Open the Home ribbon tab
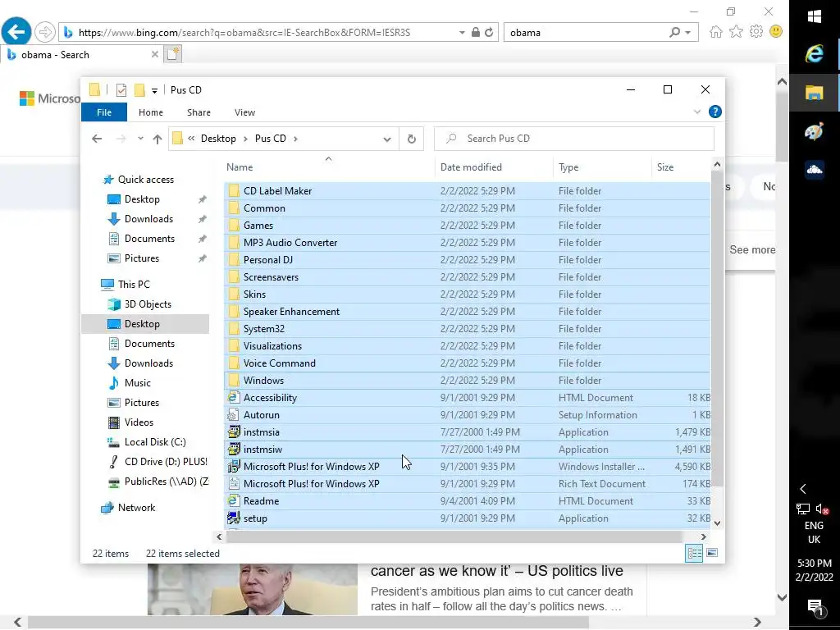Viewport: 840px width, 630px height. (151, 112)
